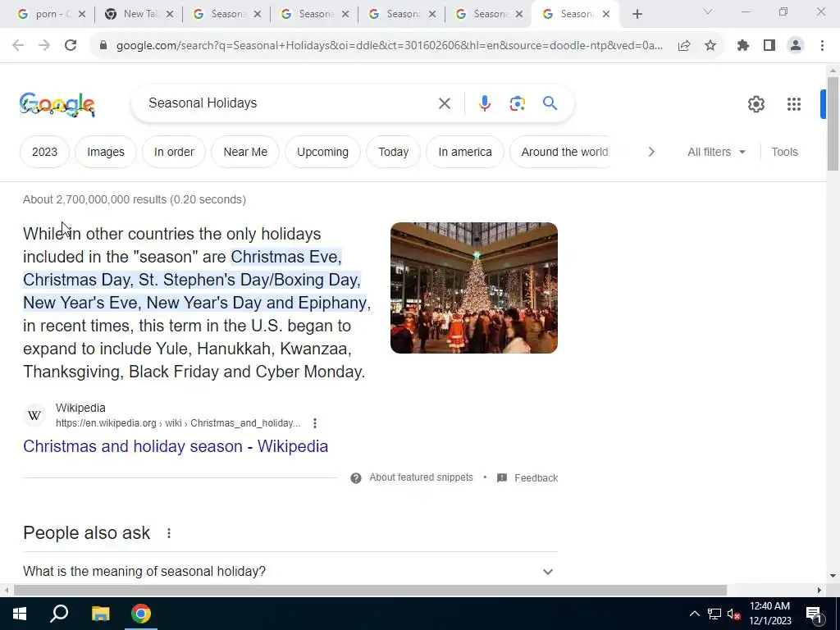Click the blue magnifier search icon

click(x=550, y=103)
